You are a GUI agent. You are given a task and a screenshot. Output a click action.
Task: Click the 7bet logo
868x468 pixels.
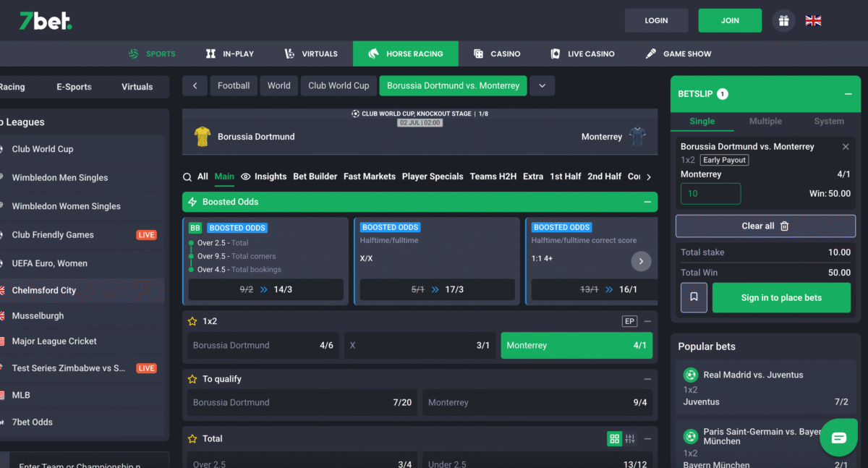click(46, 21)
